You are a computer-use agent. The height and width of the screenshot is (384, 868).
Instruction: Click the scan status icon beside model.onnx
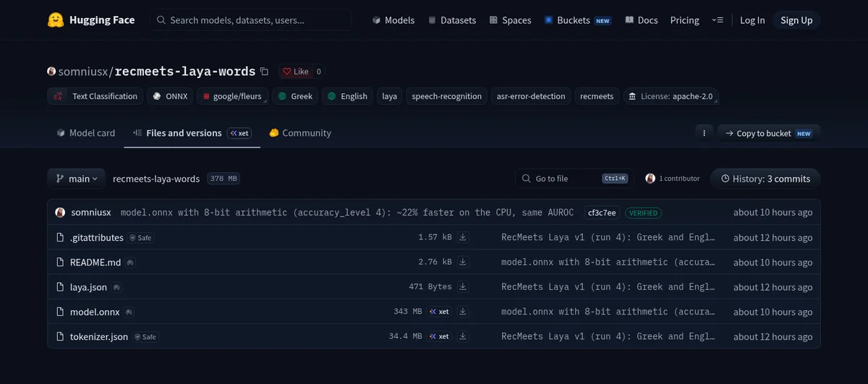point(129,312)
